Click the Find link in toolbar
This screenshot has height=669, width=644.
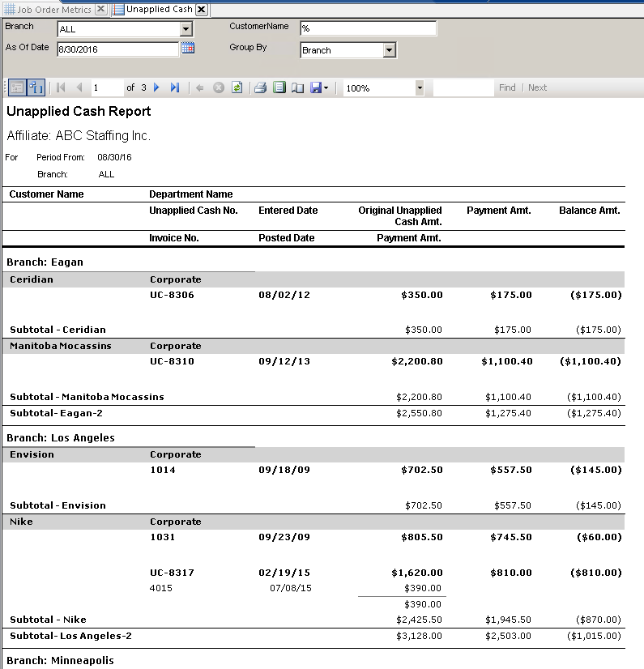point(507,87)
